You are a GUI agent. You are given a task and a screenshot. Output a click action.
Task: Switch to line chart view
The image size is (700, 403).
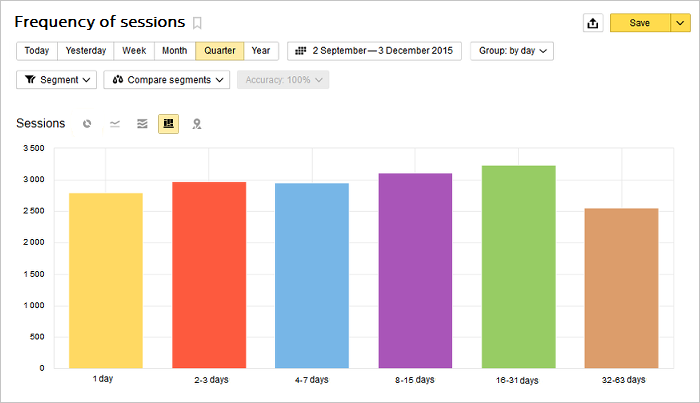(115, 124)
